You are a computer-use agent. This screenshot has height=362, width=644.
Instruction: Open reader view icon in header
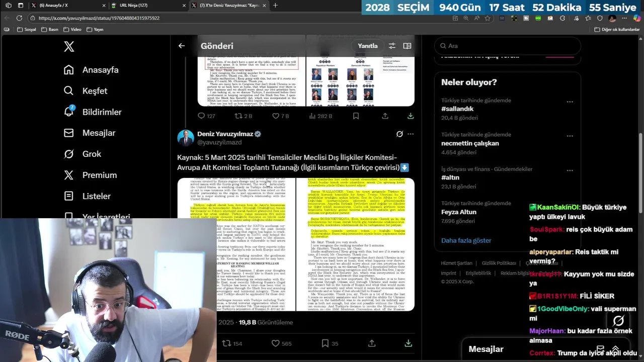point(407,46)
